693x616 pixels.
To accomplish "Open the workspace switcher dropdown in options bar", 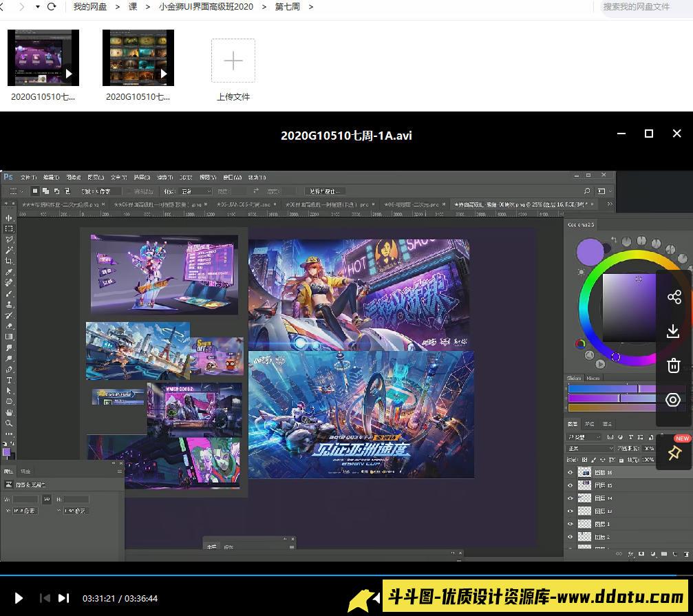I will point(604,191).
